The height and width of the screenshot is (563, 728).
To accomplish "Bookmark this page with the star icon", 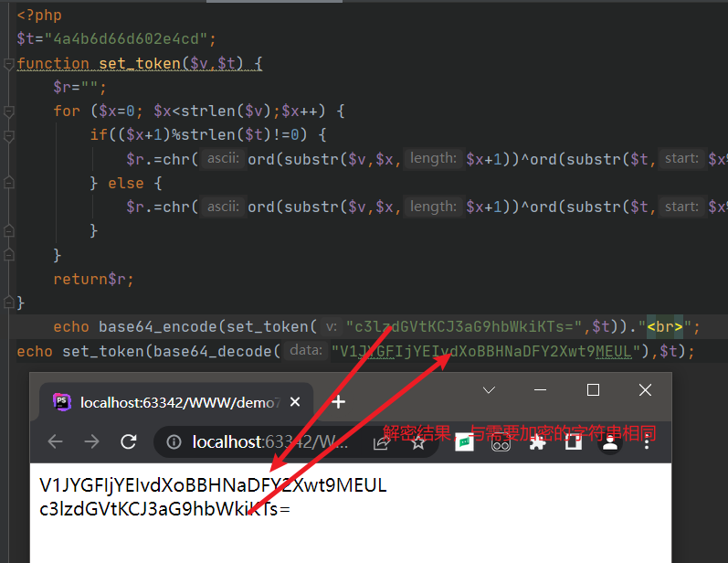I will point(418,442).
